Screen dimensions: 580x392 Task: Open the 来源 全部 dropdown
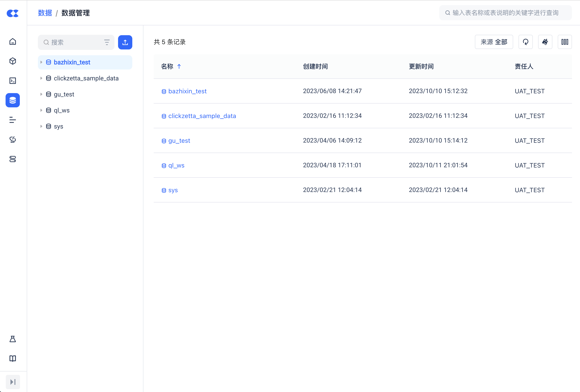coord(494,42)
